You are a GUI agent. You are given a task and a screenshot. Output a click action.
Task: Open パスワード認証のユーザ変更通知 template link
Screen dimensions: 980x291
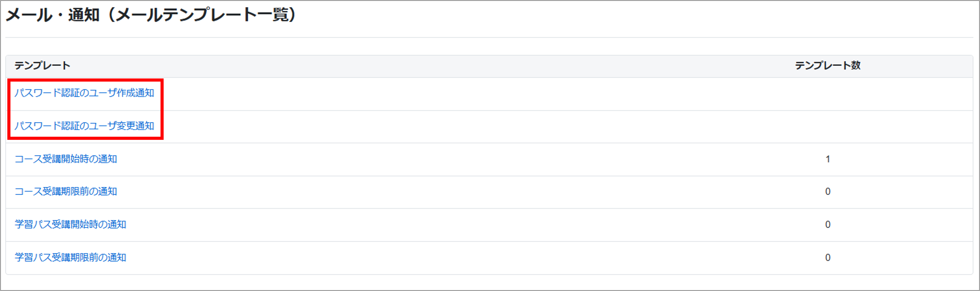(84, 126)
